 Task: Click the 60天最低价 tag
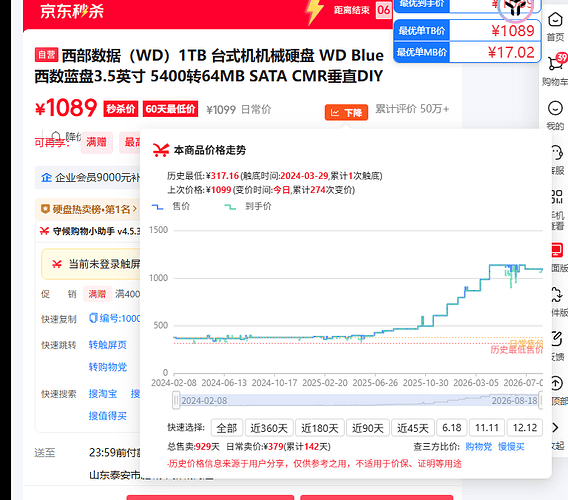tap(170, 109)
